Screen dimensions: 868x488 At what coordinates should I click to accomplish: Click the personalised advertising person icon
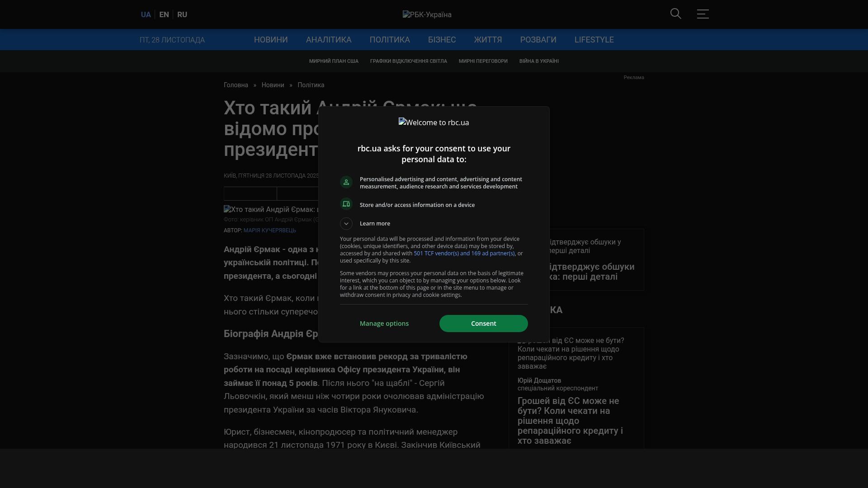(x=346, y=182)
